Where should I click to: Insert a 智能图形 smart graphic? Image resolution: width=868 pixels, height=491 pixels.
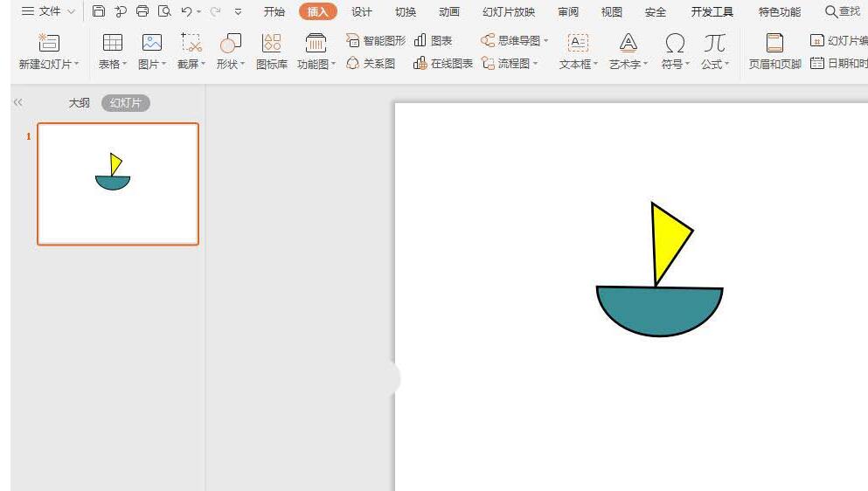(x=376, y=40)
